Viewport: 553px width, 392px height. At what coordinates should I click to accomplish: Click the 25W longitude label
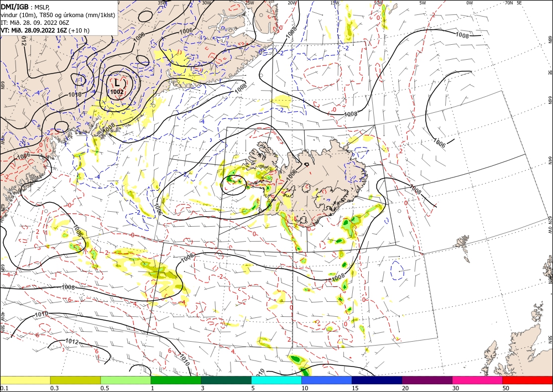click(x=249, y=3)
